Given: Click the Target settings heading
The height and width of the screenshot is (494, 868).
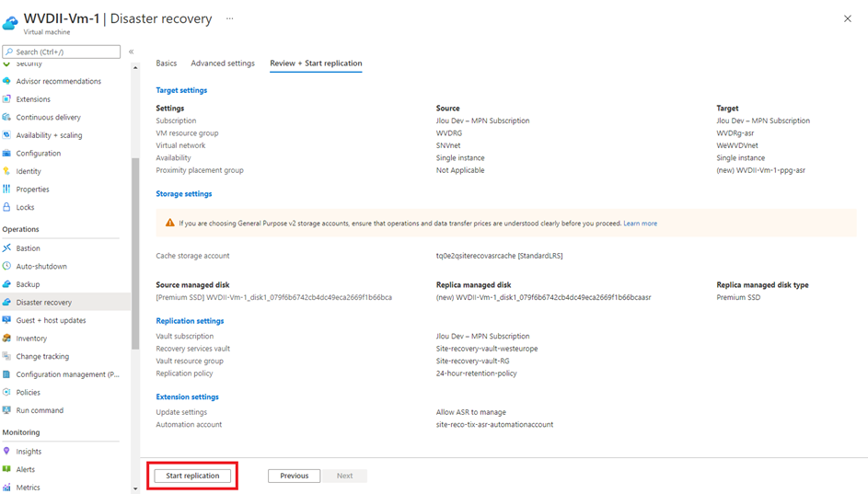Looking at the screenshot, I should tap(181, 90).
